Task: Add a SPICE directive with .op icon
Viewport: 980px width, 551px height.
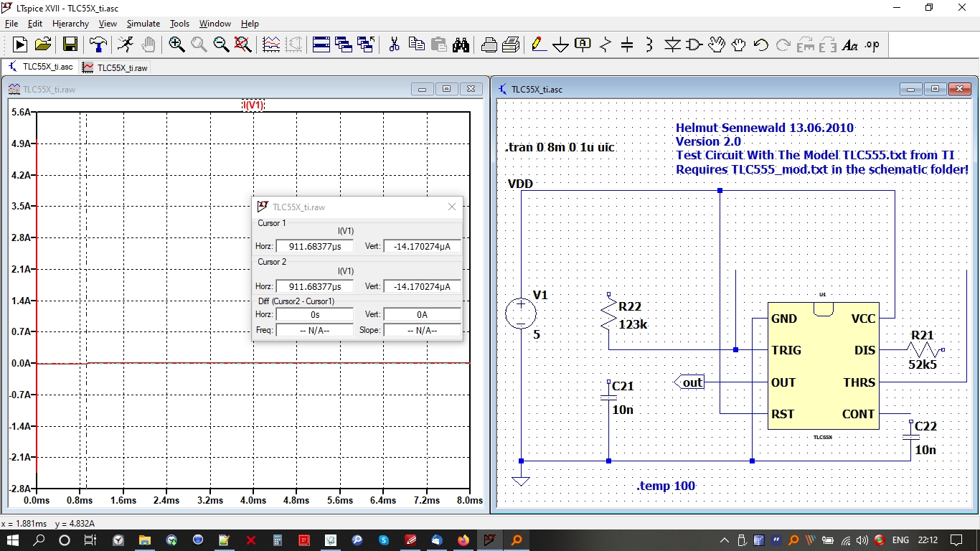Action: 872,44
